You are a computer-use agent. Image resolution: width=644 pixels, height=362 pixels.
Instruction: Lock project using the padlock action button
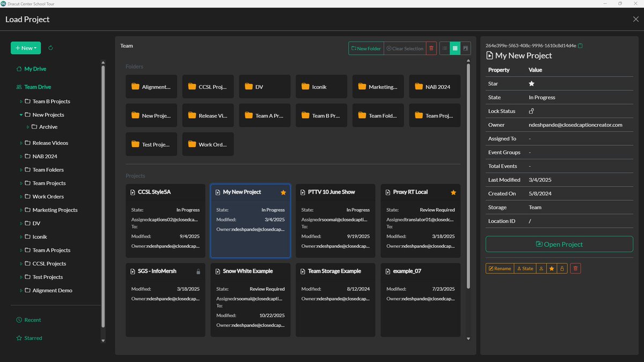coord(562,268)
